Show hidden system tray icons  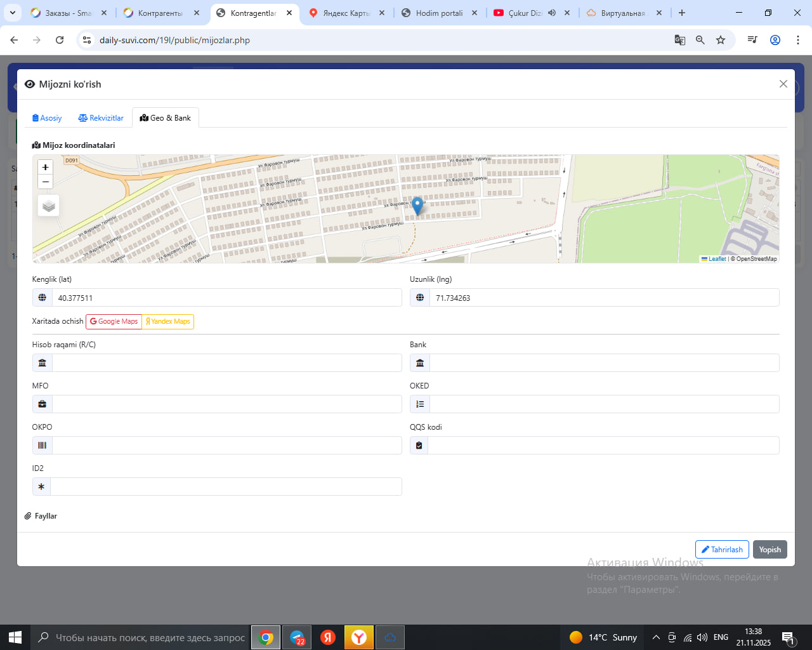pos(656,637)
